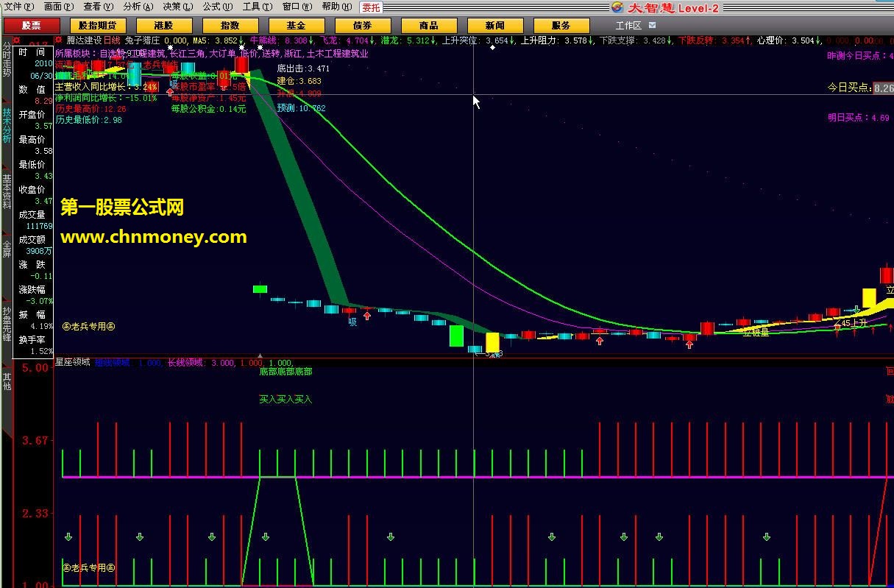
Task: Open the 文件 menu
Action: (18, 7)
